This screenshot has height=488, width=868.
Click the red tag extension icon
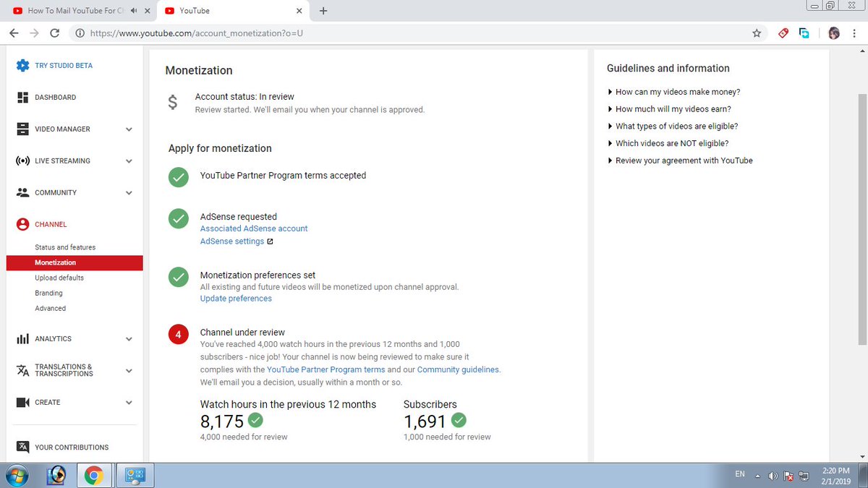coord(783,33)
